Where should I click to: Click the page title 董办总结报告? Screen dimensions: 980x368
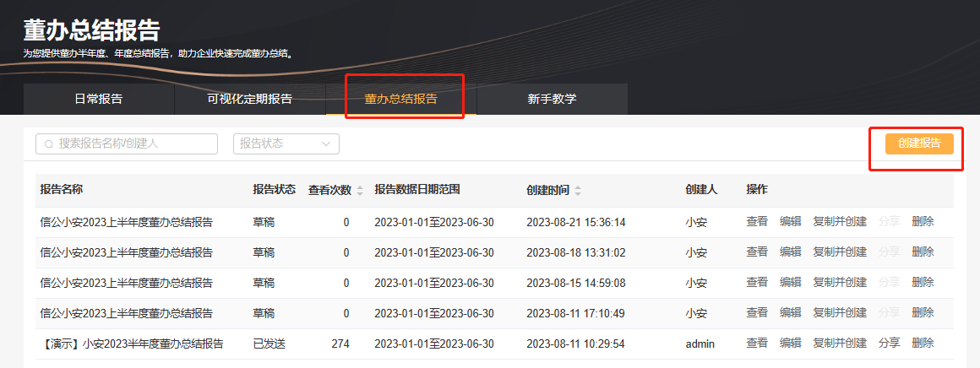[92, 30]
